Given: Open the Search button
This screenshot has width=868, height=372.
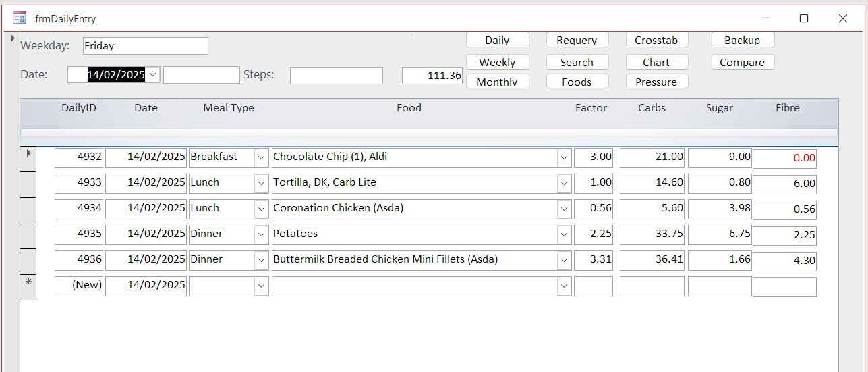Looking at the screenshot, I should 577,62.
